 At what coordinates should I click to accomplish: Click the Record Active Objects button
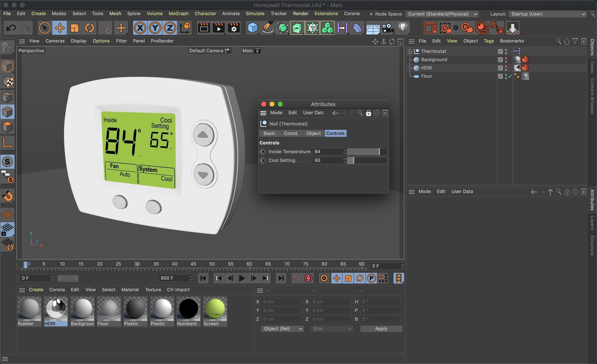(x=297, y=278)
